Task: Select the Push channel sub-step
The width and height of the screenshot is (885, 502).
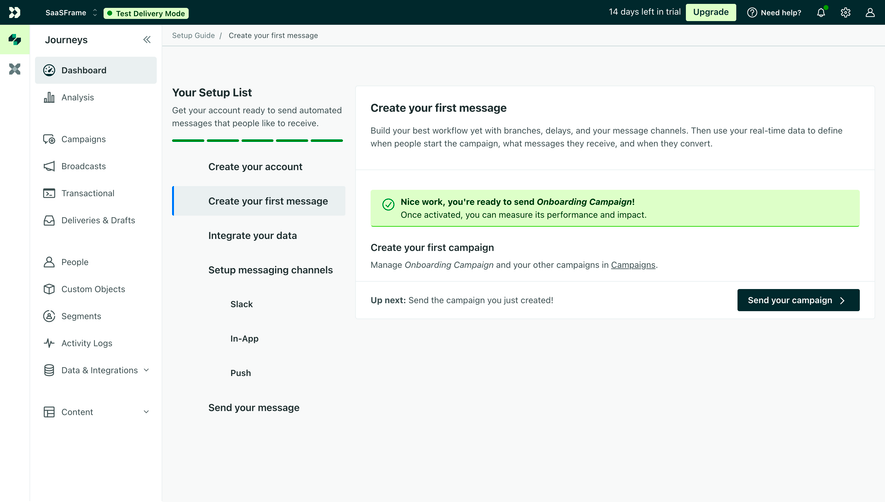Action: 240,373
